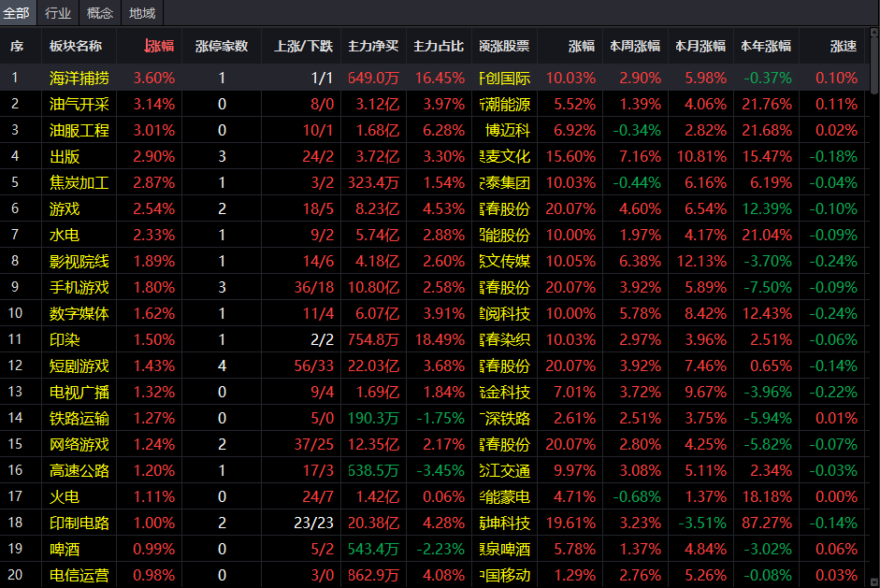Open the 电信运营 sector
This screenshot has height=588, width=880.
(x=79, y=576)
